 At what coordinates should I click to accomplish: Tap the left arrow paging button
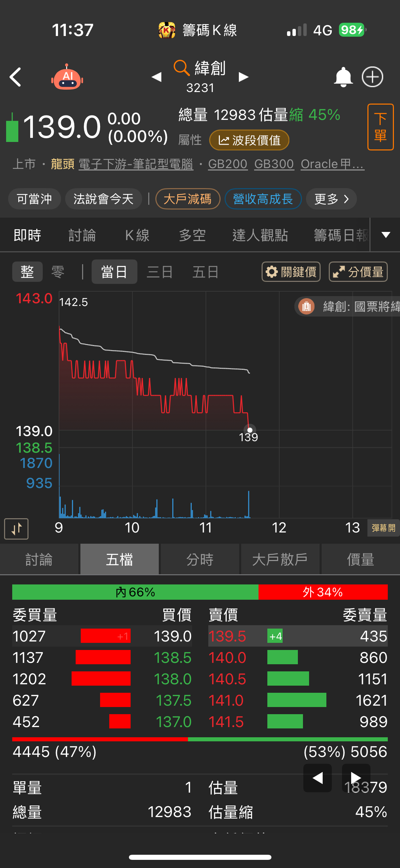pos(318,778)
